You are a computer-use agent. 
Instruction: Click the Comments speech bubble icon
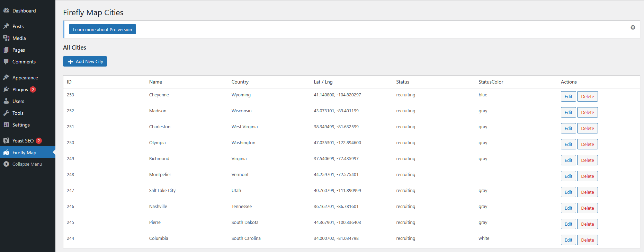6,62
